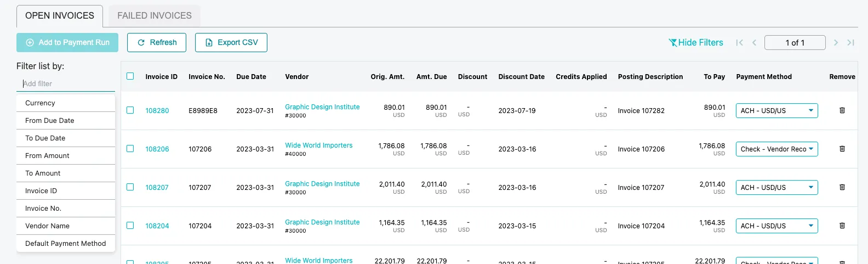Select invoice 108207 checkbox
Viewport: 868px width, 264px height.
coord(130,187)
